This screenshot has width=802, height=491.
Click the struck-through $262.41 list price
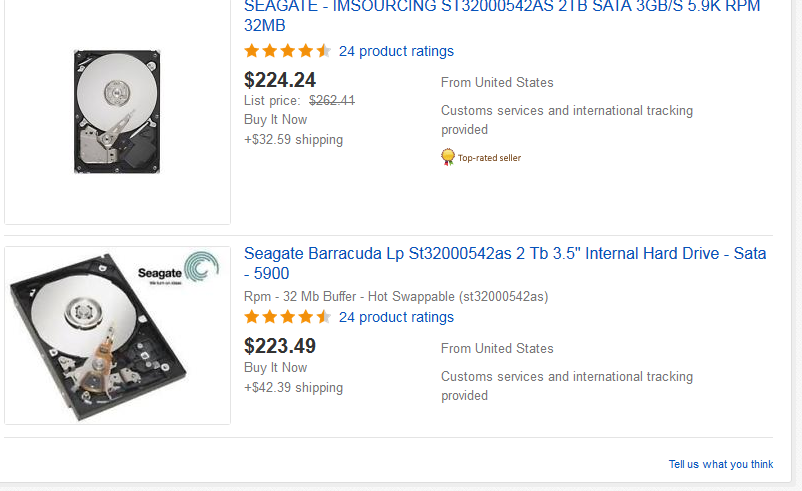(x=332, y=100)
